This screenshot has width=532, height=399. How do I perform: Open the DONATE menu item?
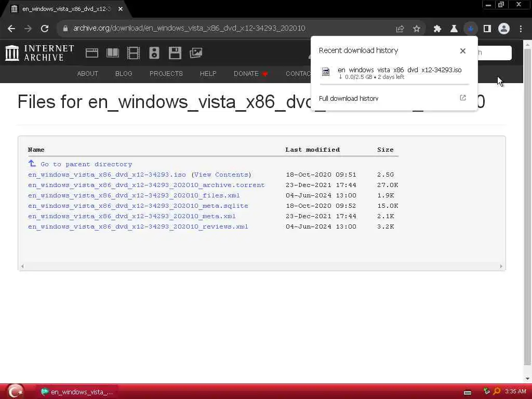[250, 74]
